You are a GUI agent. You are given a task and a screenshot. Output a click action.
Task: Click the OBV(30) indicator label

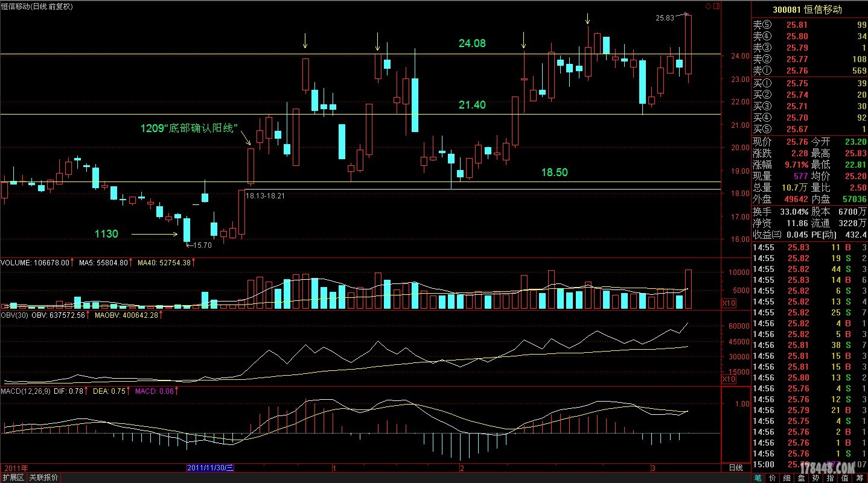click(x=14, y=314)
